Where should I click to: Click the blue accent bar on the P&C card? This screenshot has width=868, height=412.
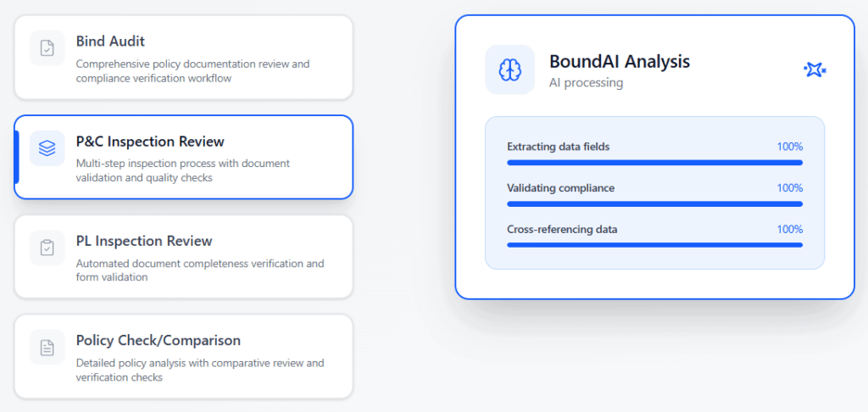pyautogui.click(x=17, y=157)
